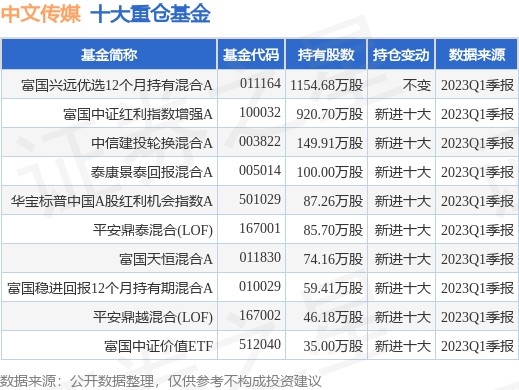
Task: Click fund code 011164
Action: 260,83
